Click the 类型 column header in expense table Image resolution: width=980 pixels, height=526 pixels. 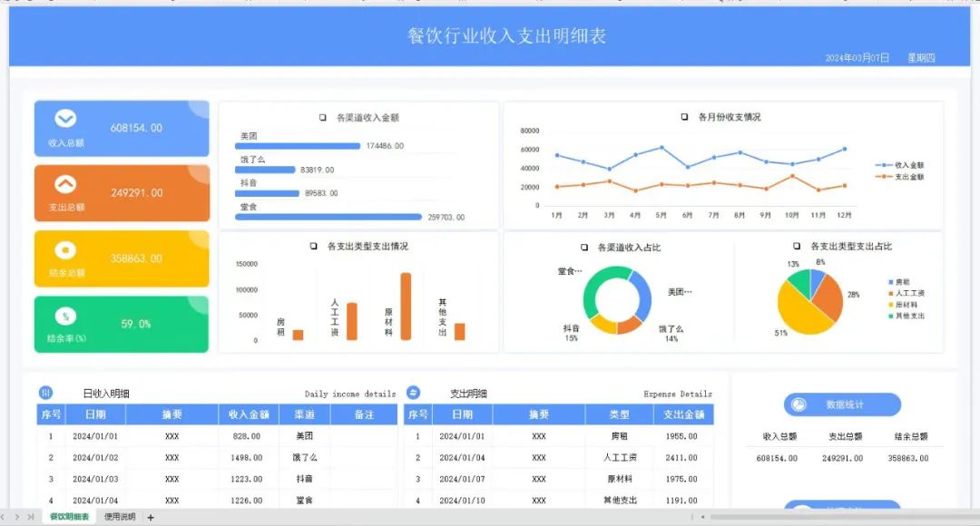click(620, 414)
